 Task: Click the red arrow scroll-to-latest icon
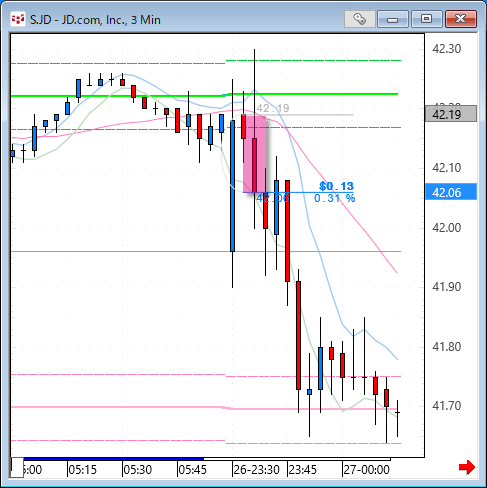point(467,467)
